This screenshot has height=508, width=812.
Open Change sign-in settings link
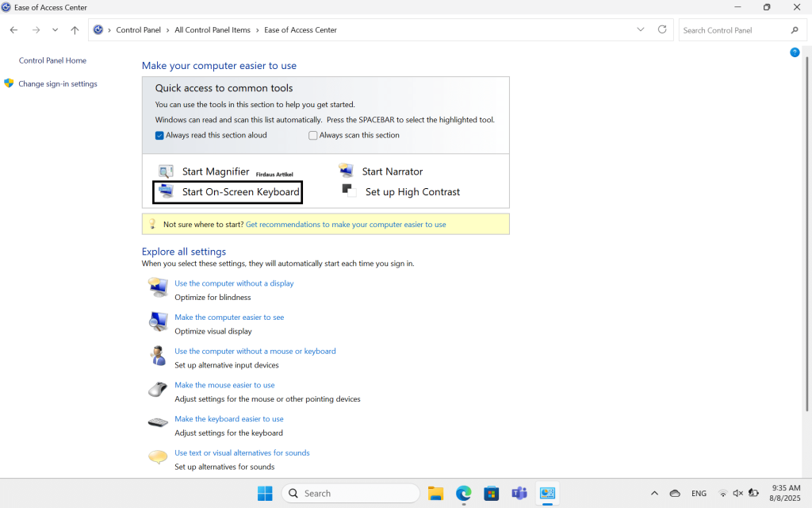coord(58,83)
